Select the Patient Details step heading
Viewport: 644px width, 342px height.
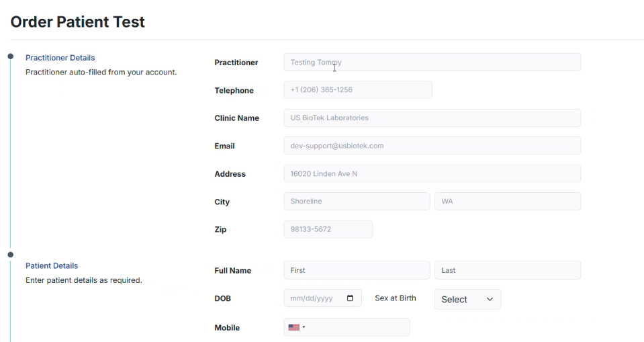(x=52, y=266)
